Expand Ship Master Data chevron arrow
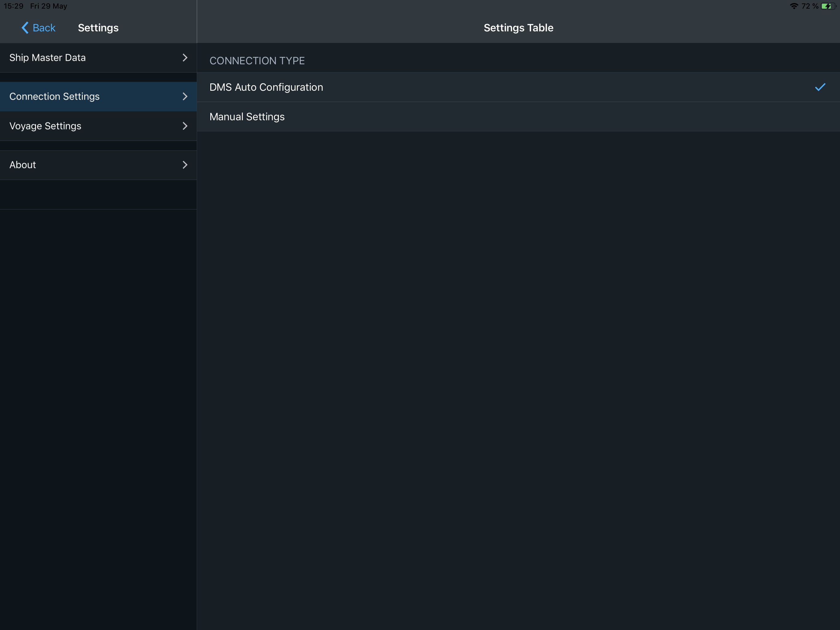 (x=185, y=58)
